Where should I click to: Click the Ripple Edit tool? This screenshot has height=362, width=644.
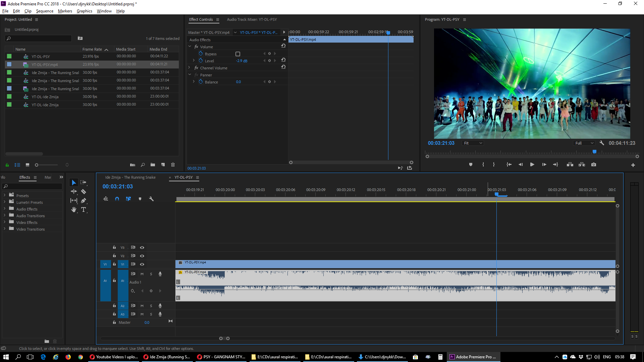click(74, 191)
